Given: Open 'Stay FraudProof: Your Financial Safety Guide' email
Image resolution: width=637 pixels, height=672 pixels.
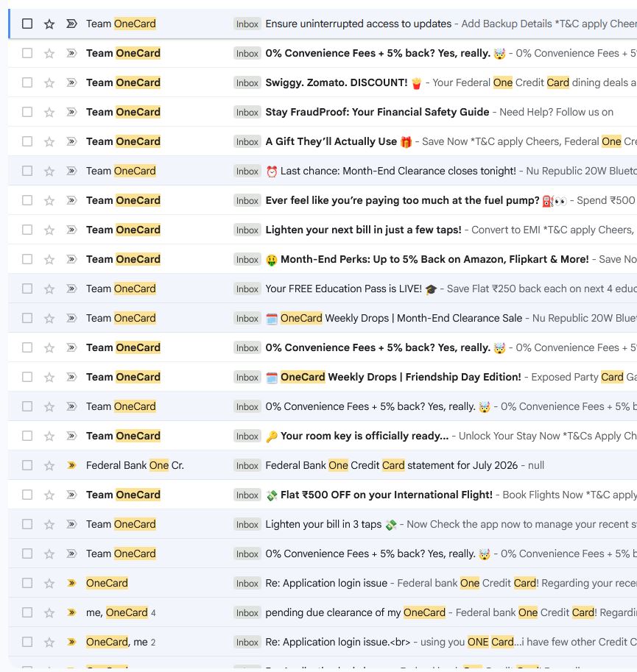Looking at the screenshot, I should [x=377, y=112].
